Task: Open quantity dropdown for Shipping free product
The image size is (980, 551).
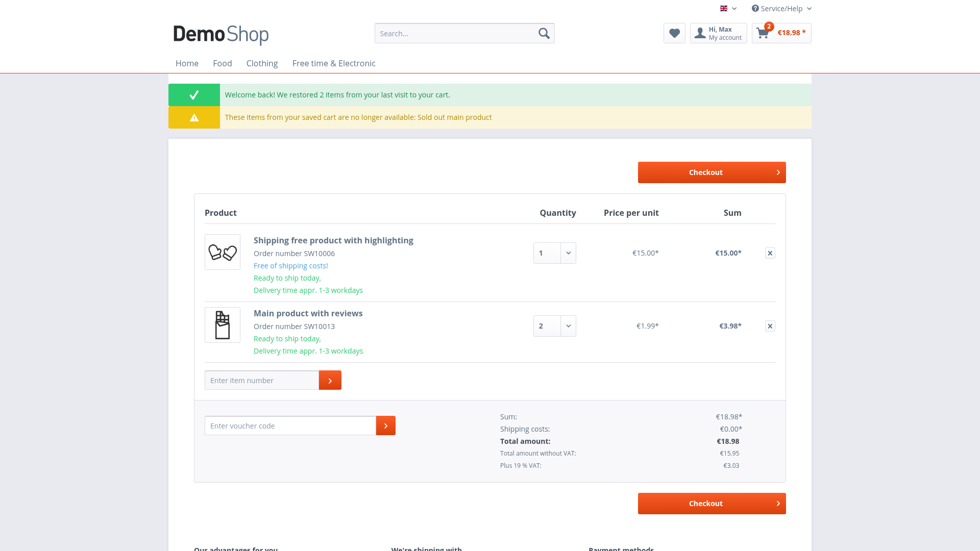Action: pyautogui.click(x=555, y=253)
